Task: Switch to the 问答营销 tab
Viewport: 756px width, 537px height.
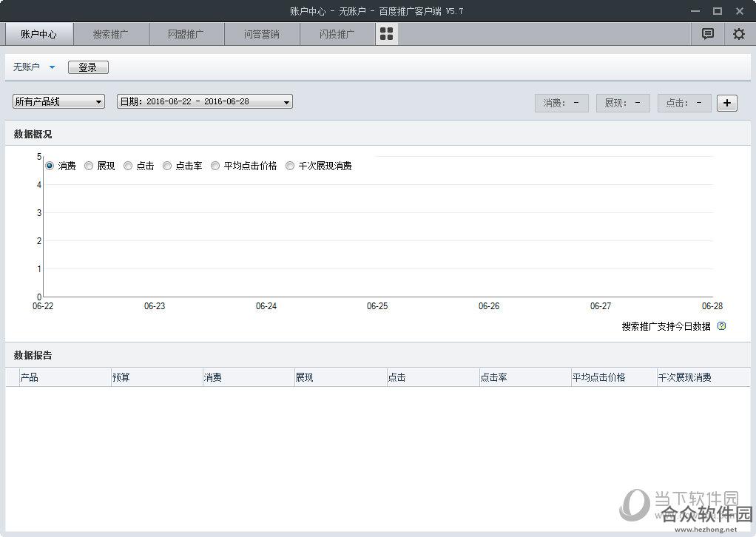Action: (x=262, y=34)
